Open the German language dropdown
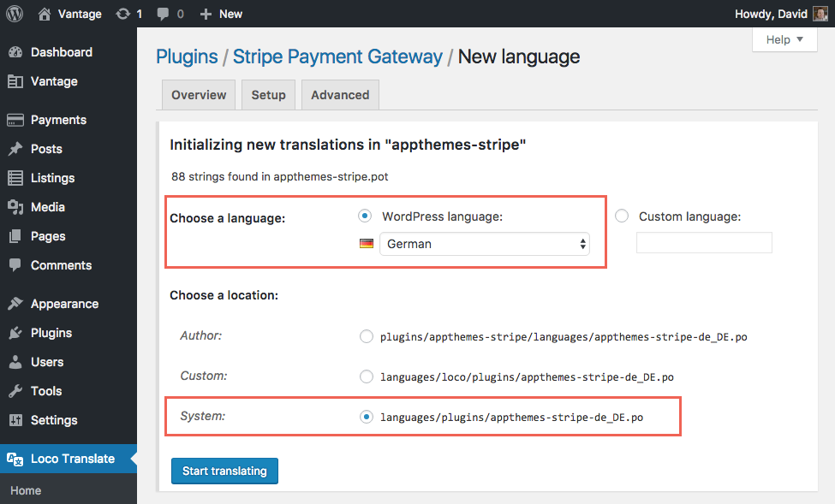The height and width of the screenshot is (504, 835). (485, 244)
